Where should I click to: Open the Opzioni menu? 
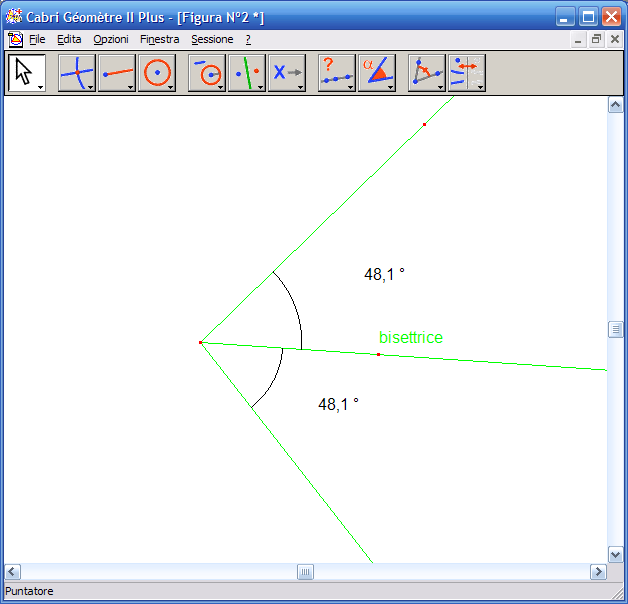(111, 39)
